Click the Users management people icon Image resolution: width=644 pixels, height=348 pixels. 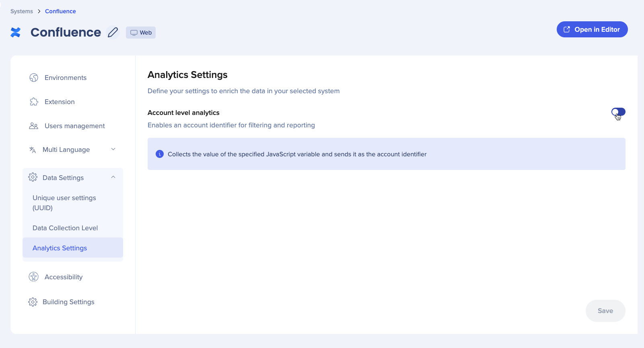coord(34,126)
